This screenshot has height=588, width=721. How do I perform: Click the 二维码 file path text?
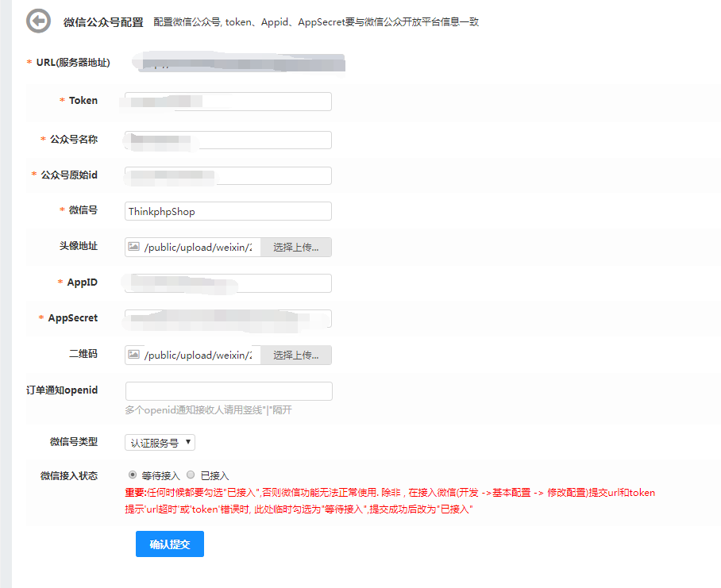(199, 355)
